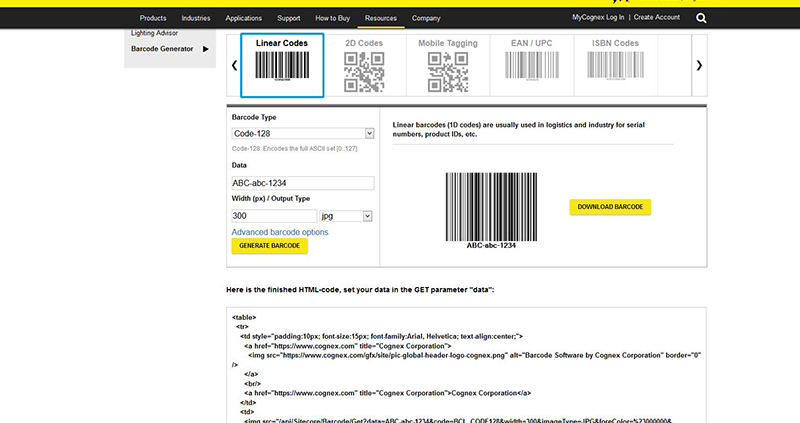Click the 'Linear barcodes (1D codes)' description text

(x=518, y=130)
